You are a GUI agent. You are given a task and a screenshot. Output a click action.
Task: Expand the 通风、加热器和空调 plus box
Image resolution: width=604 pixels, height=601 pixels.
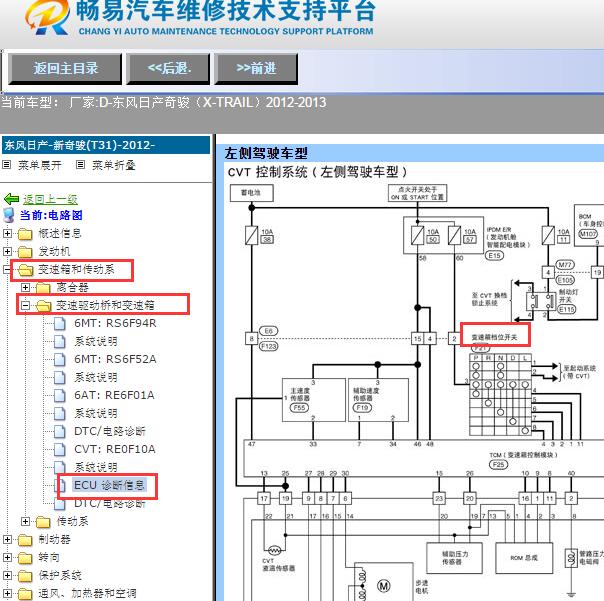[x=7, y=593]
